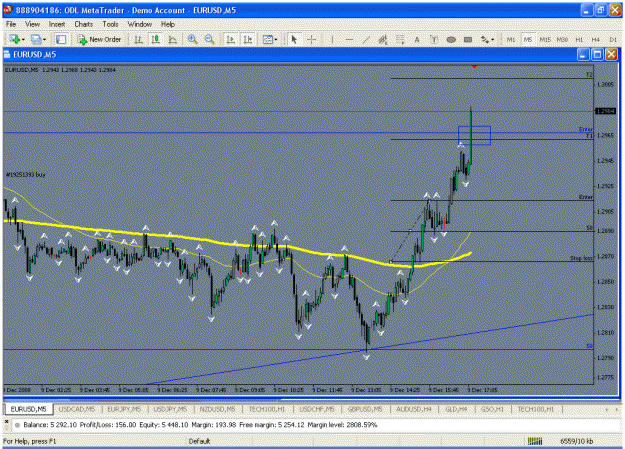Viewport: 625px width, 449px height.
Task: Click the 'Stop loss' line label on chart
Action: tap(581, 258)
